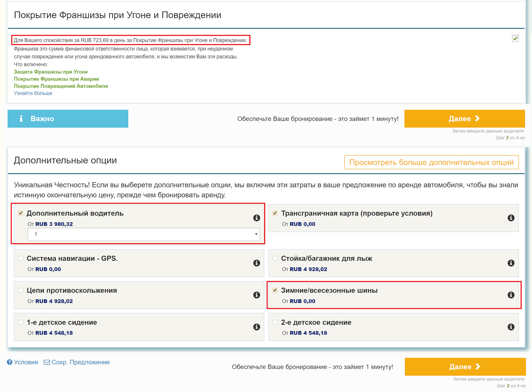
Task: View info icon for Цепи противоскольжения
Action: click(257, 295)
